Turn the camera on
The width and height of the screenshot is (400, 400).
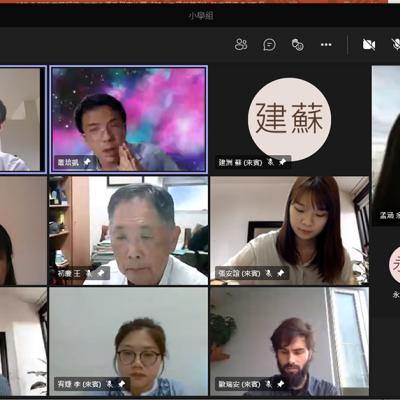(x=369, y=44)
